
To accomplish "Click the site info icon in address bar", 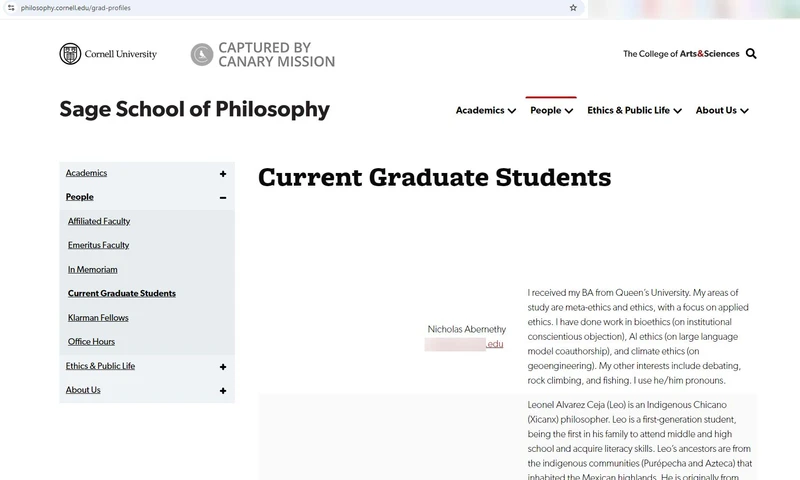I will 11,8.
